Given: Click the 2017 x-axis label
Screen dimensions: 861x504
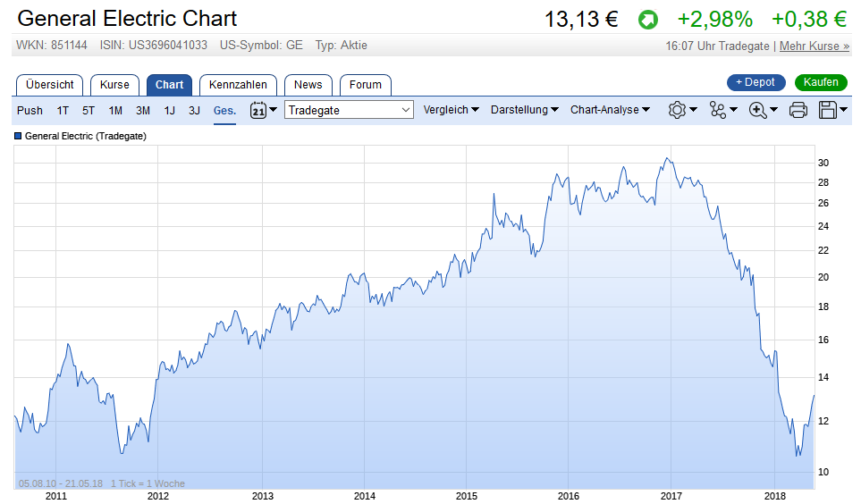Looking at the screenshot, I should click(x=671, y=496).
